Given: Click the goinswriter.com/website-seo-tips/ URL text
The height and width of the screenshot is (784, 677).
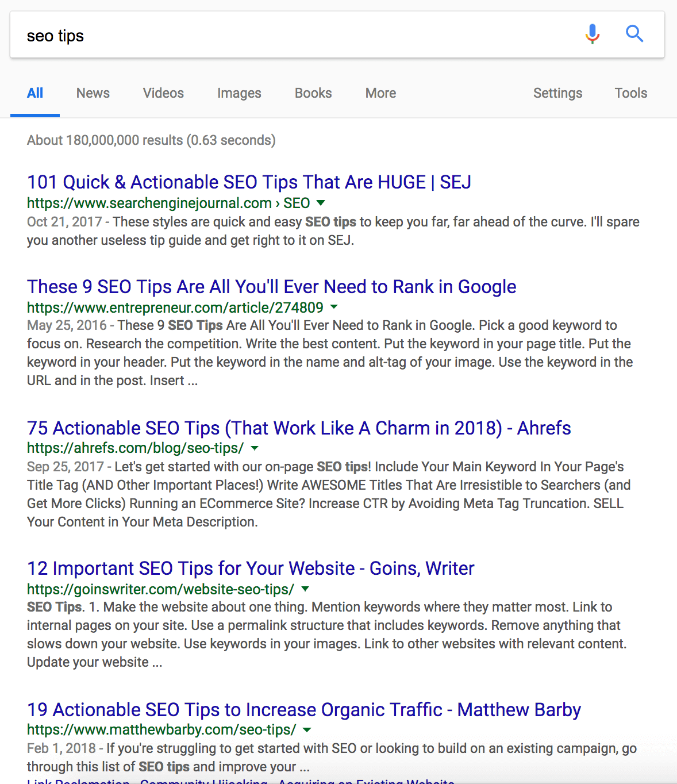Looking at the screenshot, I should coord(160,589).
